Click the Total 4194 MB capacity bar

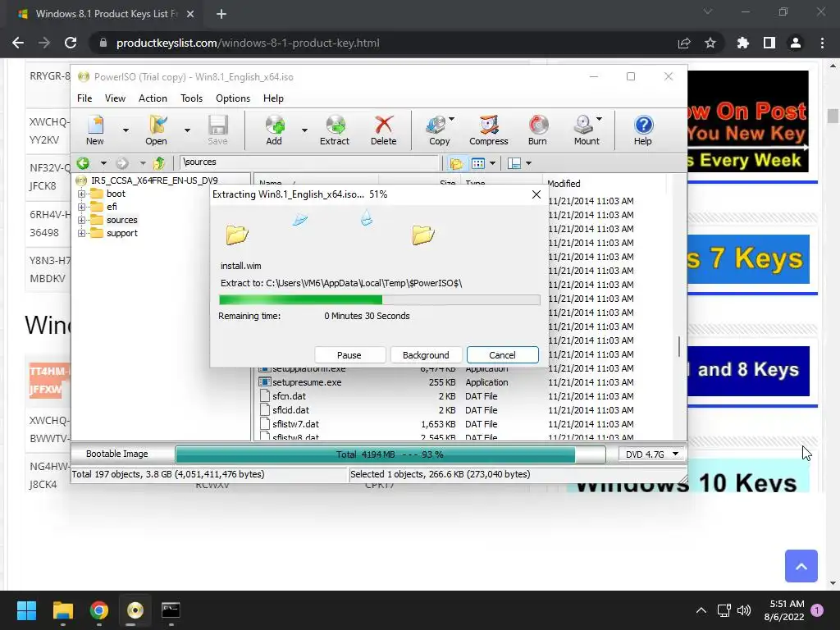[390, 454]
